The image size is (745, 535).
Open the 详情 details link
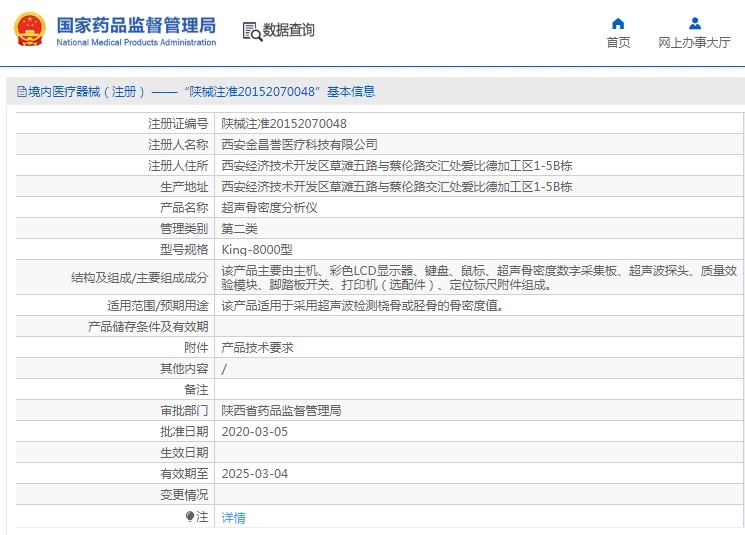point(234,517)
